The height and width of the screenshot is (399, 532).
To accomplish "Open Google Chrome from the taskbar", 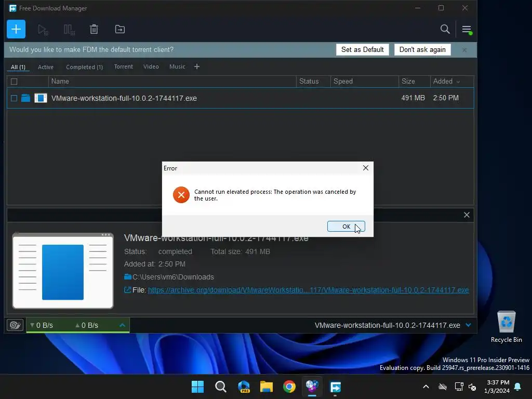I will [289, 387].
